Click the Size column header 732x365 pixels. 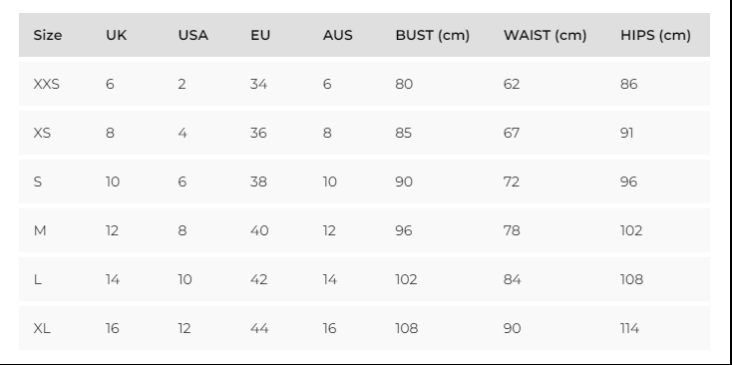pos(48,35)
